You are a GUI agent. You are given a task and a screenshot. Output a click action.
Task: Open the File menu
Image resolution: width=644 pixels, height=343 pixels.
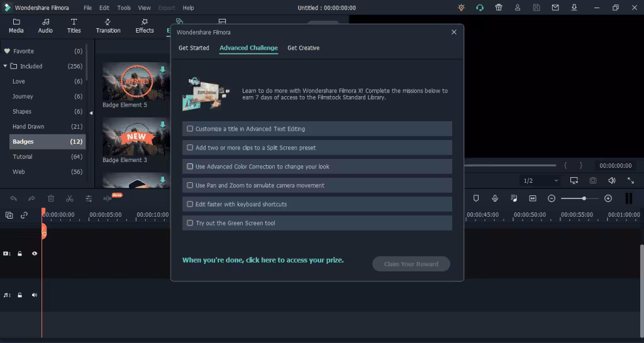coord(88,8)
